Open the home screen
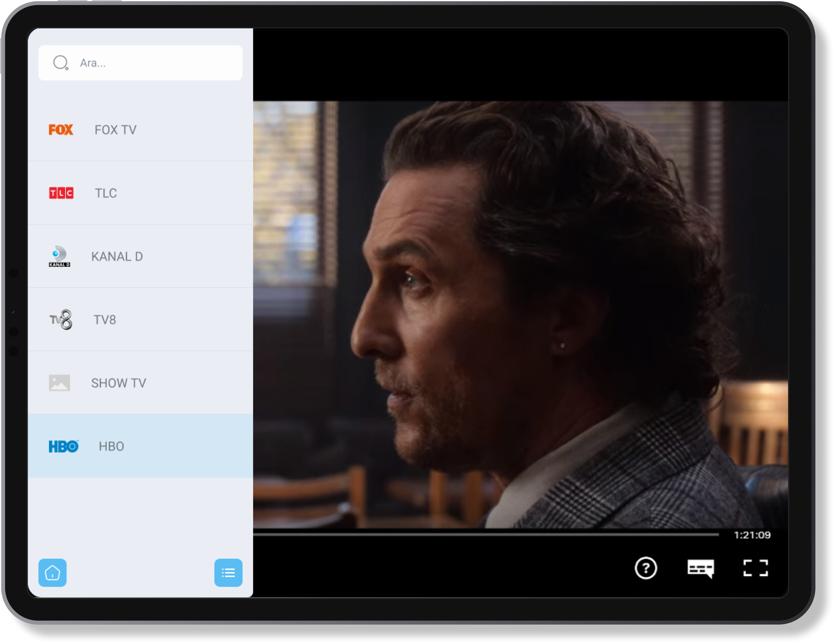The image size is (835, 644). (x=52, y=572)
